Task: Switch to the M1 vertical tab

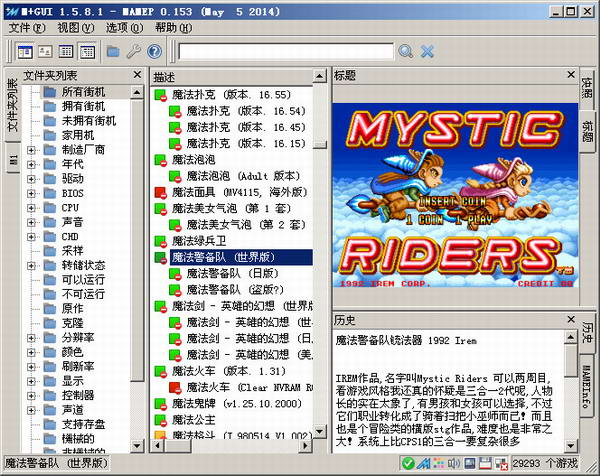Action: [x=13, y=159]
